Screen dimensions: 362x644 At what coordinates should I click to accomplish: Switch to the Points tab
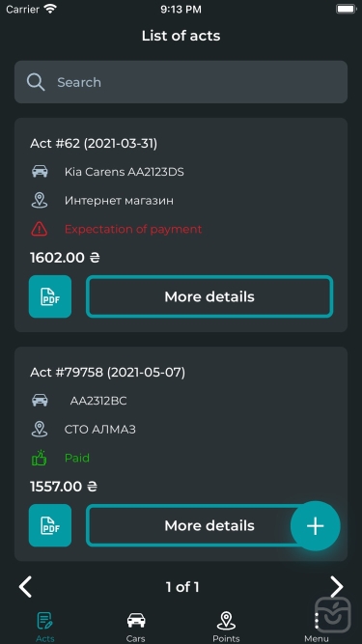[x=226, y=628]
